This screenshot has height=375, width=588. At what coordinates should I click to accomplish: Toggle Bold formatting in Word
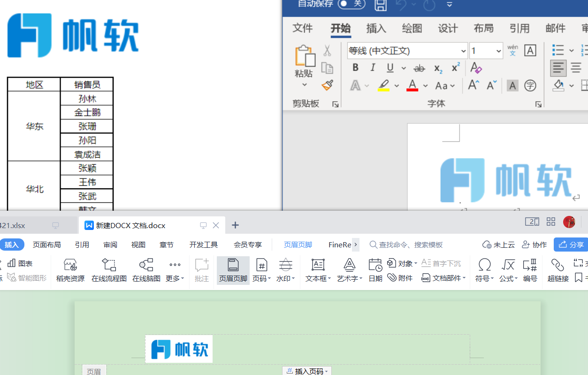(355, 68)
